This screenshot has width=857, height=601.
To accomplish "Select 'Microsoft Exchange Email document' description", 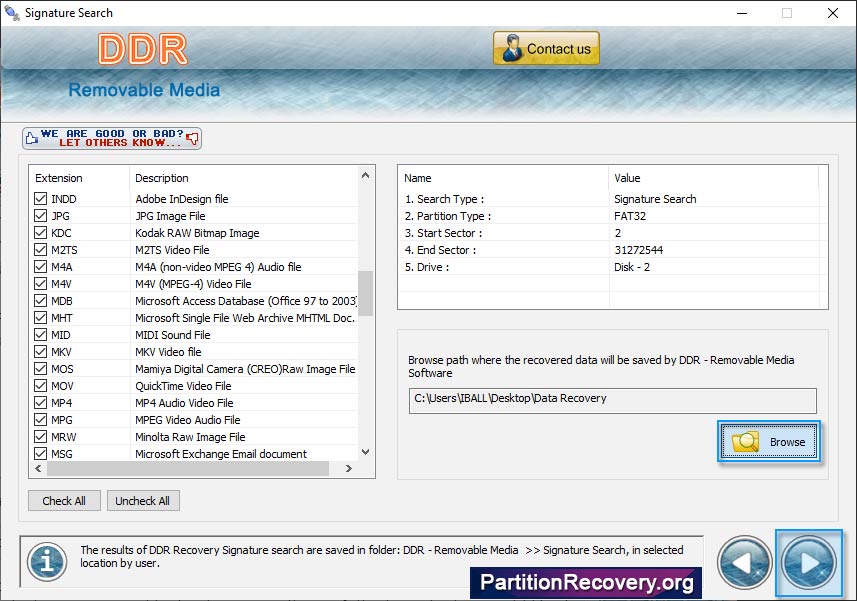I will coord(221,453).
